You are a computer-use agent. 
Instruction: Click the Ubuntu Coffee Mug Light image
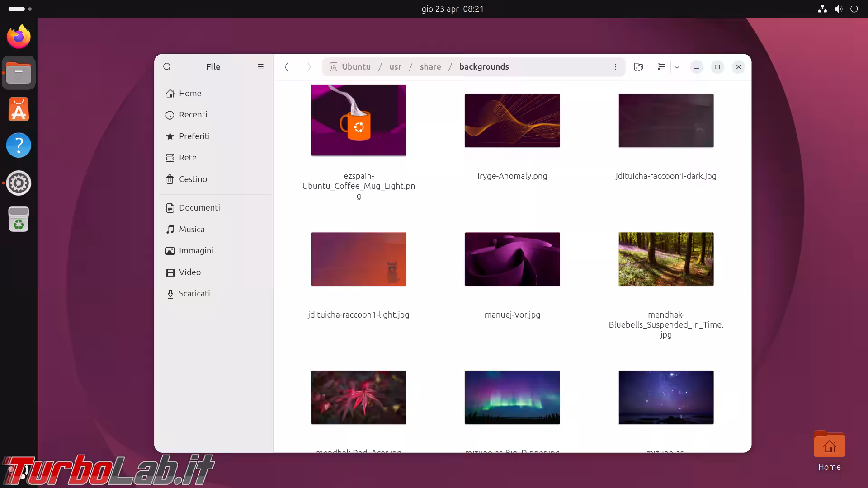coord(359,121)
